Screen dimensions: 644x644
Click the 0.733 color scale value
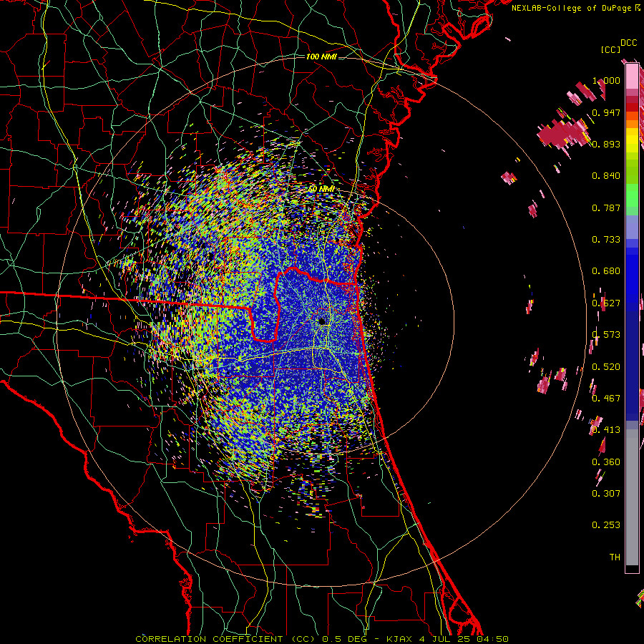[x=606, y=240]
